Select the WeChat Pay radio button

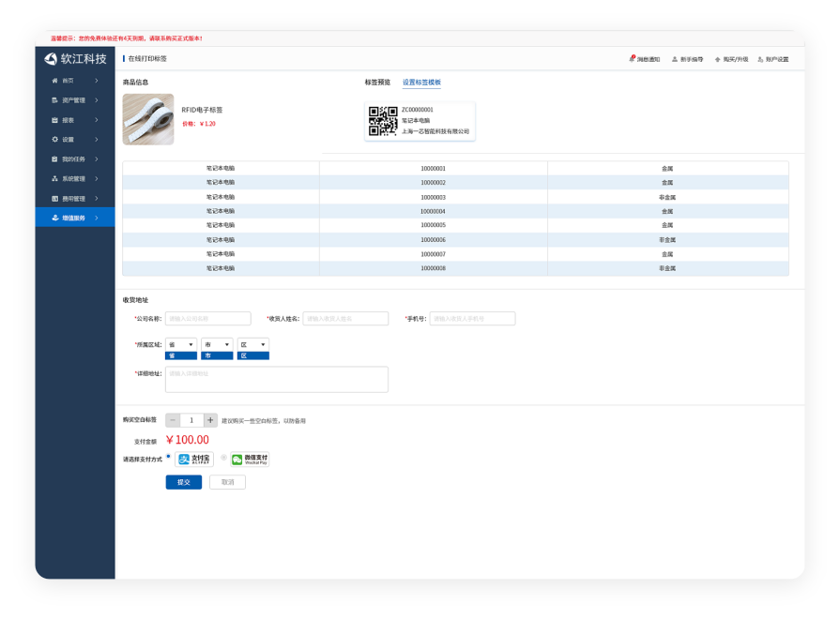[223, 458]
